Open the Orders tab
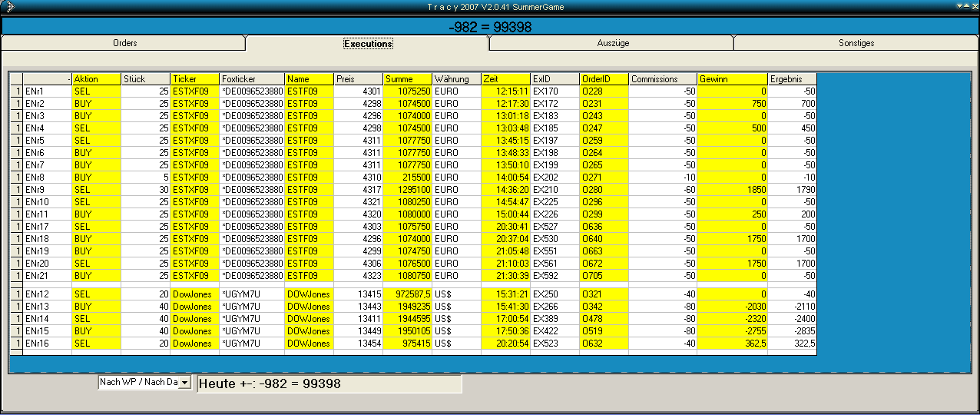This screenshot has height=415, width=980. pyautogui.click(x=124, y=43)
